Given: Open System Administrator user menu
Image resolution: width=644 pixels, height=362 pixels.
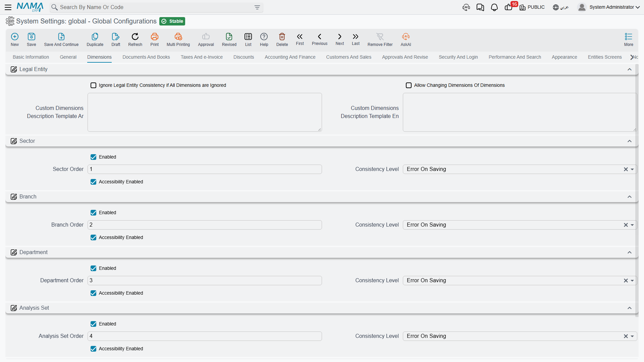Looking at the screenshot, I should coord(608,7).
